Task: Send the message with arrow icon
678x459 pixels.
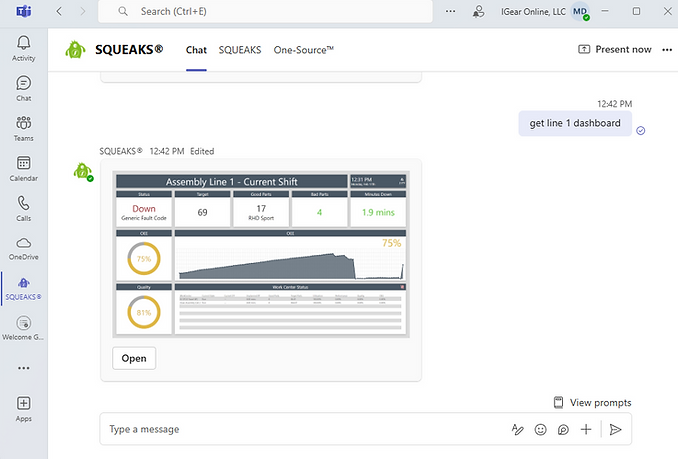Action: point(616,429)
